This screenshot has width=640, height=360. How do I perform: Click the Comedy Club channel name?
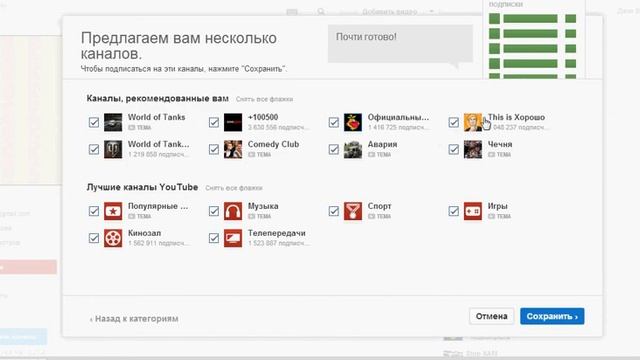pos(273,144)
